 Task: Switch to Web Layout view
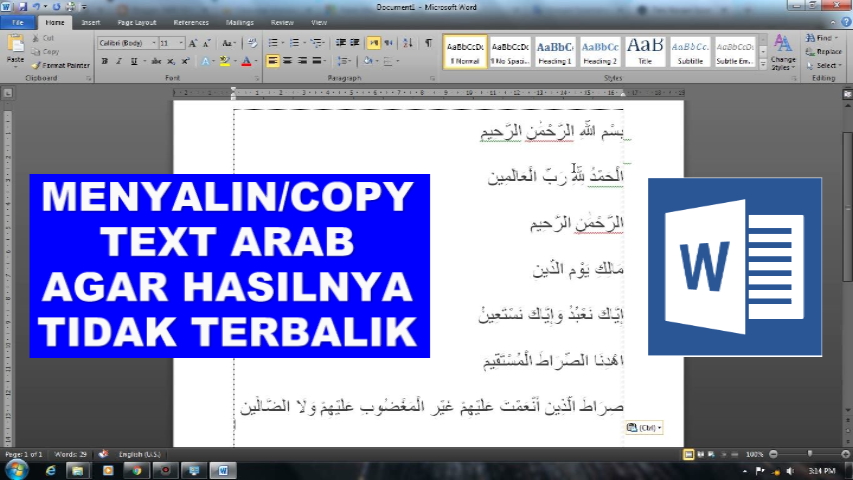point(712,454)
